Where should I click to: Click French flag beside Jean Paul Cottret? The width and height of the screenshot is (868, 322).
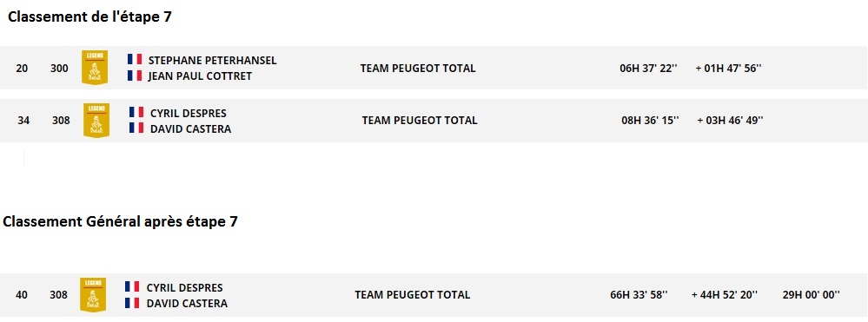coord(135,76)
